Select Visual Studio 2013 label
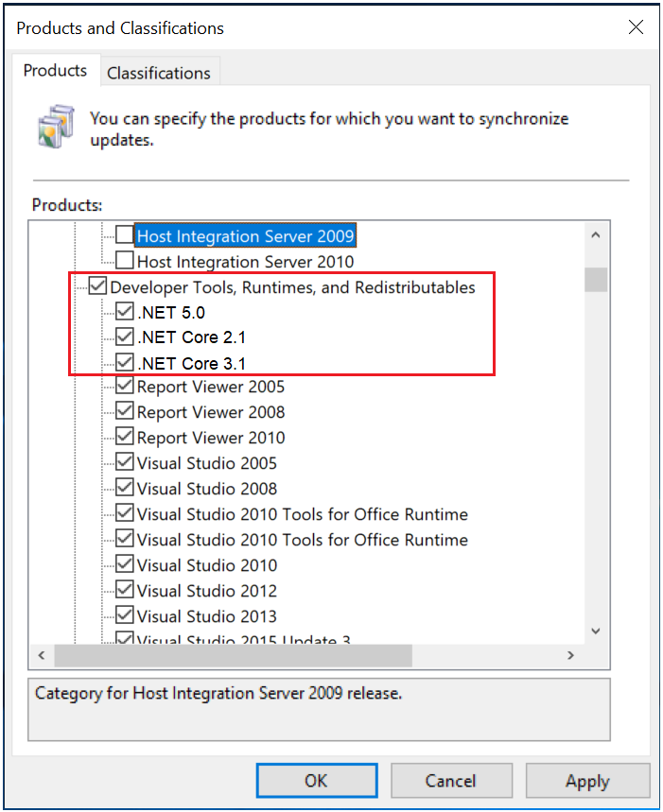Screen dimensions: 663x812 coord(207,616)
